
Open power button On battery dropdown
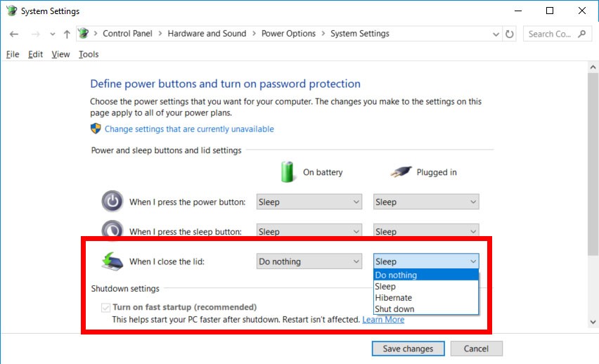click(309, 202)
